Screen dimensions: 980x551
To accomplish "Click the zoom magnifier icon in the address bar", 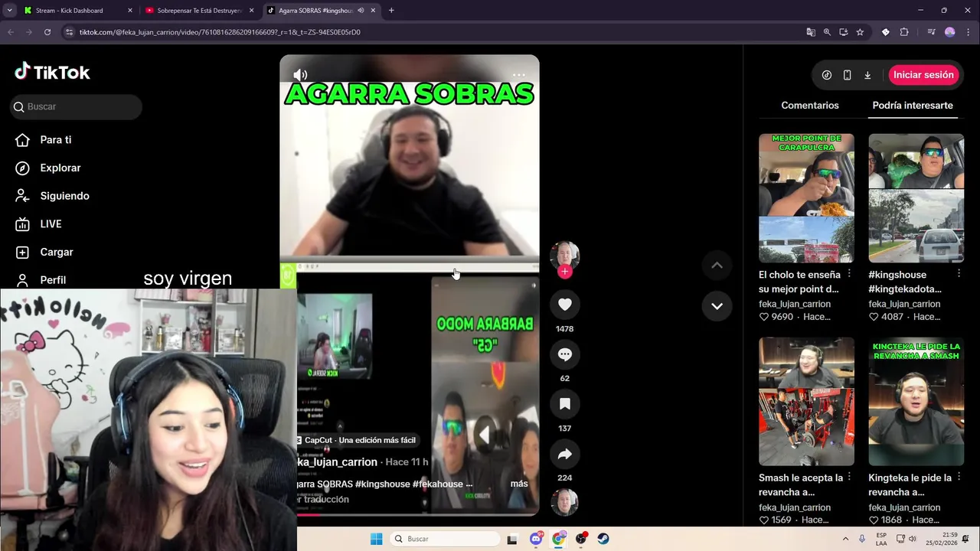I will click(x=827, y=32).
